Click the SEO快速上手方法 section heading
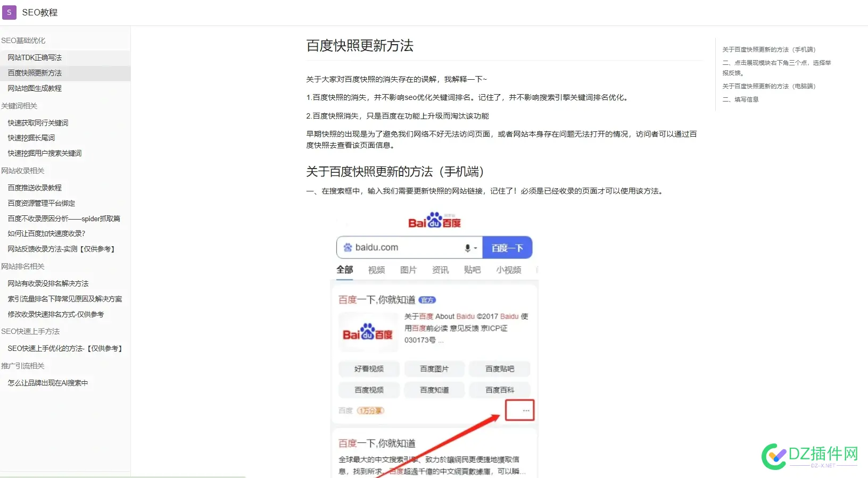 (x=30, y=331)
